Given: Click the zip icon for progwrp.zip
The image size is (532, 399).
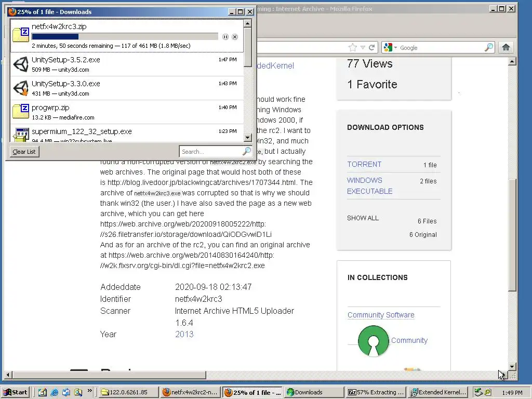Looking at the screenshot, I should (x=21, y=112).
